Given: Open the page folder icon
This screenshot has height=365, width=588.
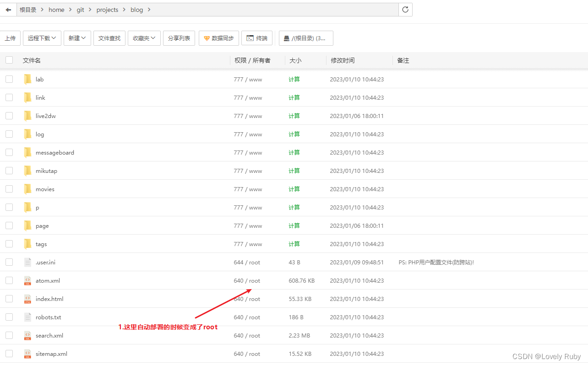Looking at the screenshot, I should coord(27,225).
